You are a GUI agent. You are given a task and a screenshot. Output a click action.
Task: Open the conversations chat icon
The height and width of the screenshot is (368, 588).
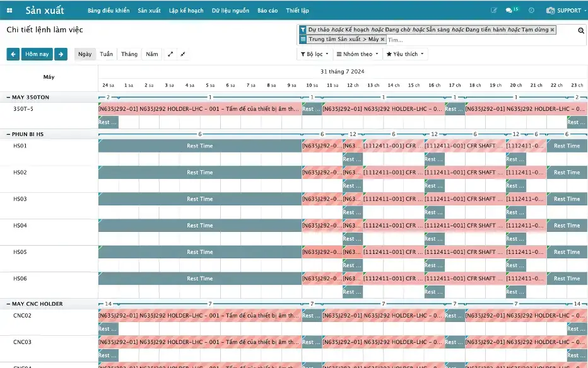[510, 11]
